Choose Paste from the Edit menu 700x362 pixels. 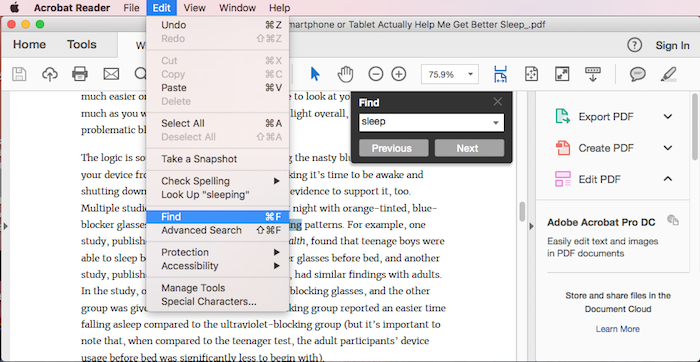click(x=217, y=87)
